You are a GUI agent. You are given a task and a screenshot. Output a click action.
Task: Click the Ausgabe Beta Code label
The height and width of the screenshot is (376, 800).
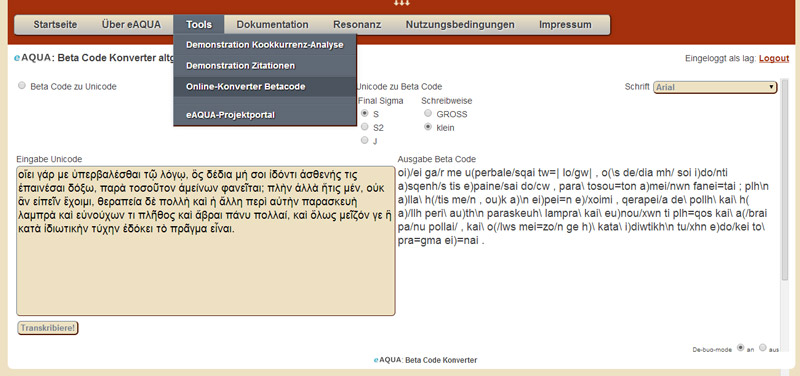pyautogui.click(x=437, y=159)
